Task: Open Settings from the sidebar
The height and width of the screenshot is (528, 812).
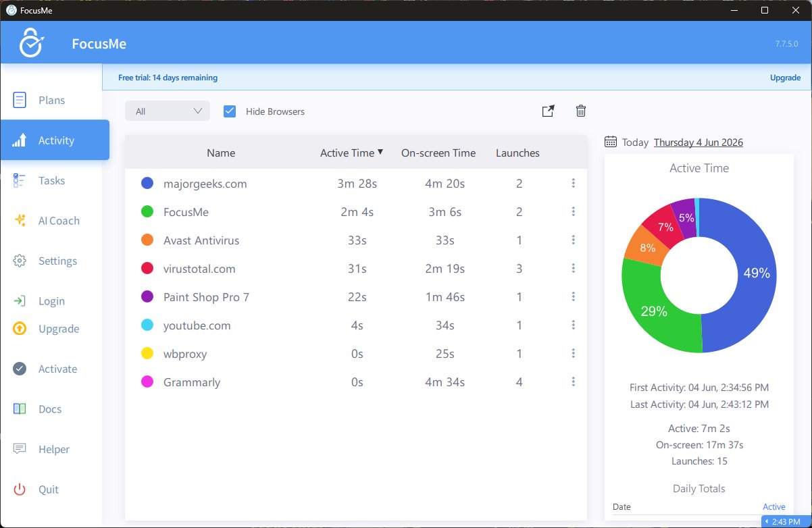Action: click(x=55, y=261)
